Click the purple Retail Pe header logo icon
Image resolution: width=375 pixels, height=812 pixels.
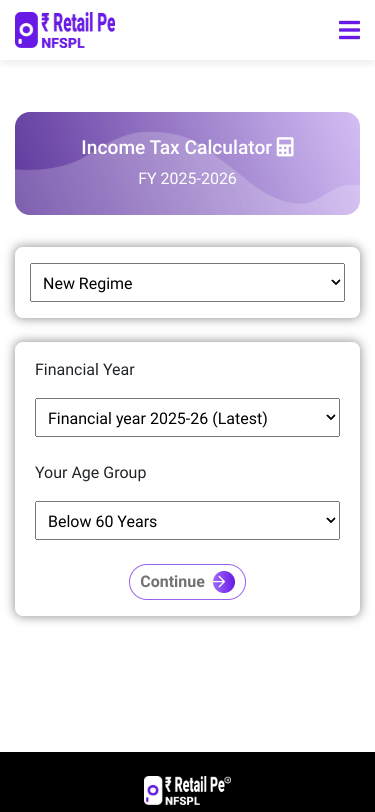[x=26, y=30]
